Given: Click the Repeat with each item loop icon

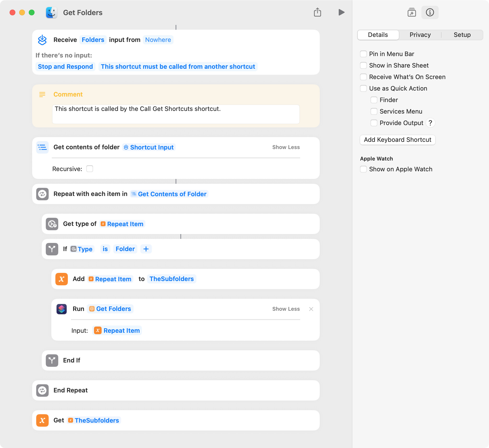Looking at the screenshot, I should pyautogui.click(x=42, y=194).
